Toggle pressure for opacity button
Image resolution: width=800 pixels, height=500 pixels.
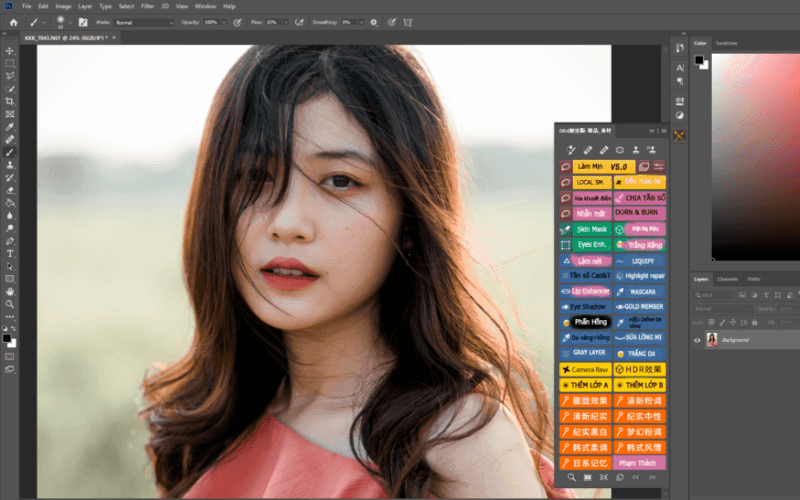coord(237,22)
